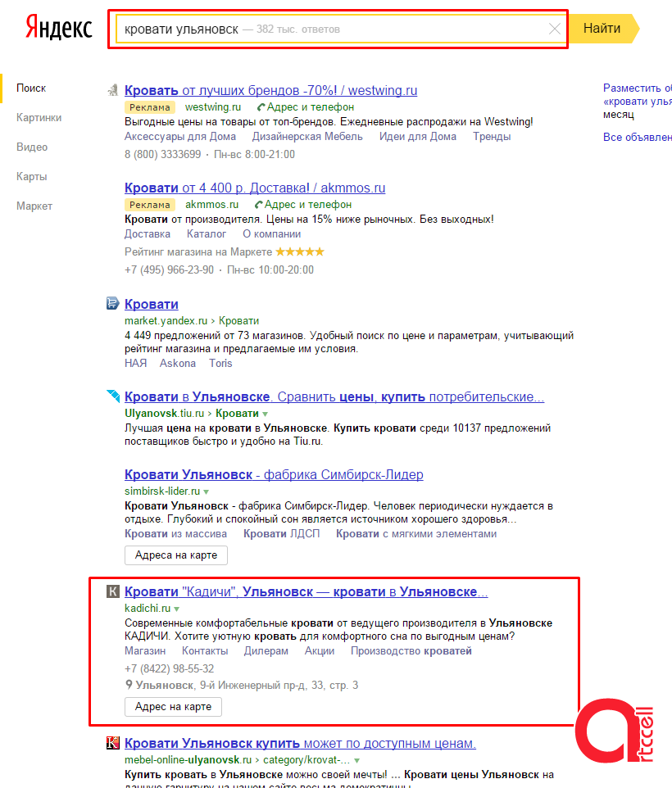
Task: Open the Дилерам sitelink for kadichi.ru
Action: pyautogui.click(x=266, y=651)
